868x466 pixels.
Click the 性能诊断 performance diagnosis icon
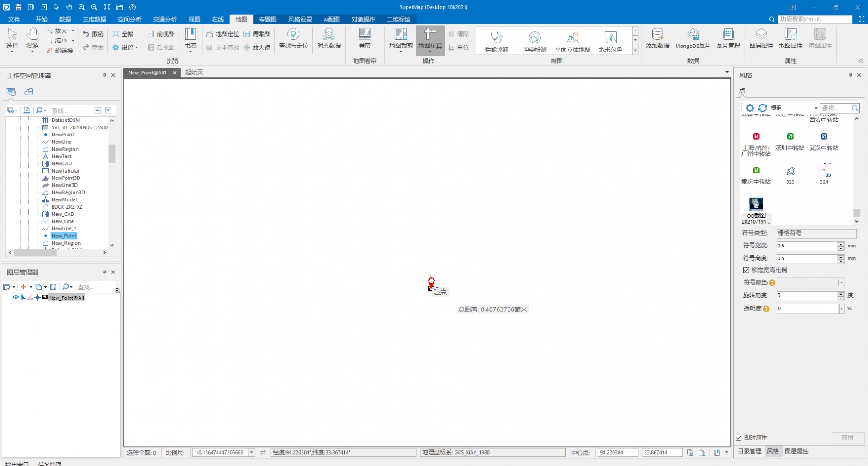(497, 41)
